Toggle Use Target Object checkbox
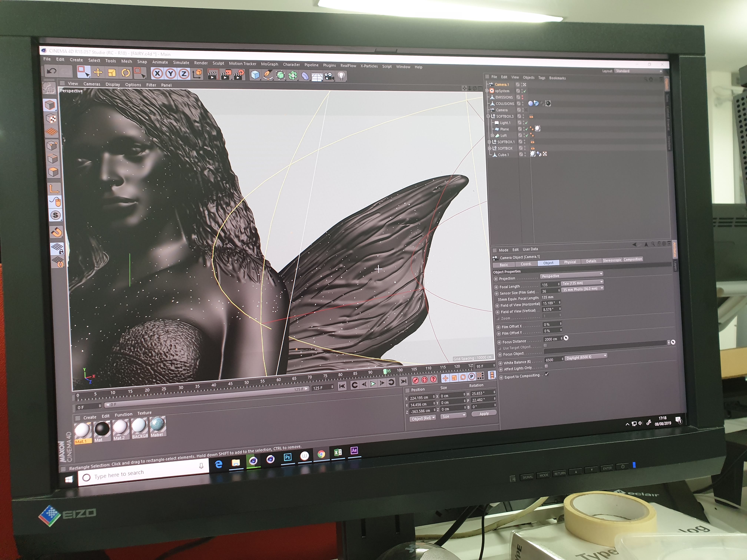Image resolution: width=747 pixels, height=560 pixels. pyautogui.click(x=545, y=346)
